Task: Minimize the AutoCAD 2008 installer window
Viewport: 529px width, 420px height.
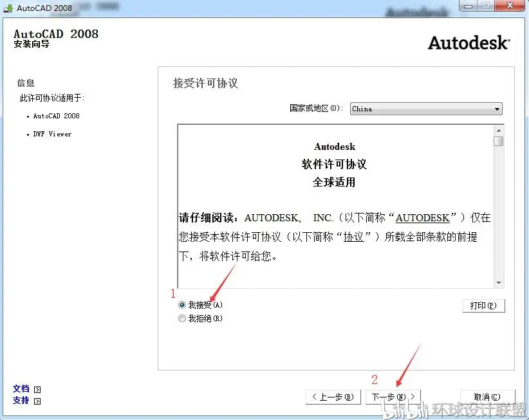Action: pos(469,6)
